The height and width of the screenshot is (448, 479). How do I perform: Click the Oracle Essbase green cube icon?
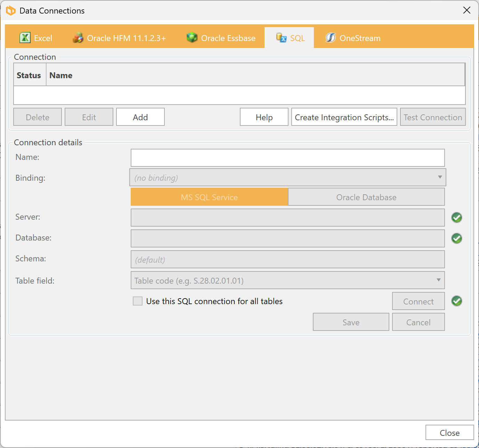pyautogui.click(x=192, y=38)
